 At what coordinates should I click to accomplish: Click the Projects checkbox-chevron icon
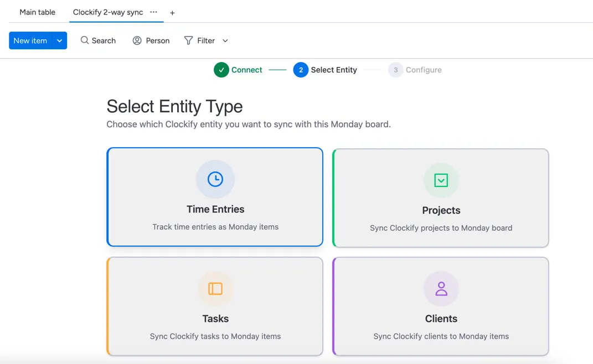click(x=441, y=180)
